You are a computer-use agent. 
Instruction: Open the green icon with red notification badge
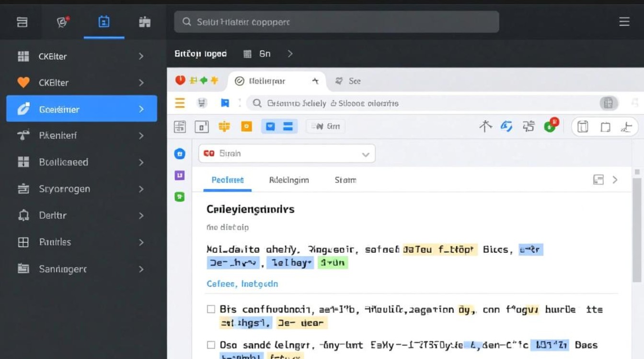pos(551,126)
